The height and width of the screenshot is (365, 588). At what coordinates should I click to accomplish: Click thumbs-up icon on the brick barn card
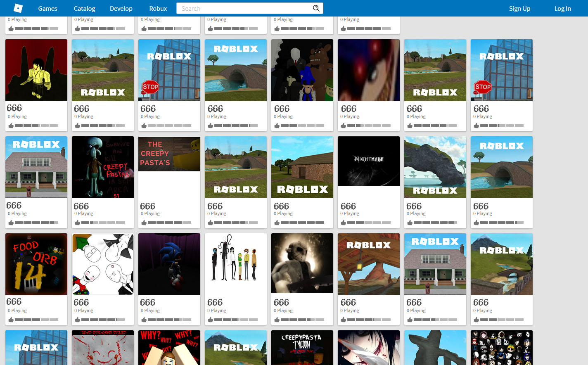[x=277, y=223]
